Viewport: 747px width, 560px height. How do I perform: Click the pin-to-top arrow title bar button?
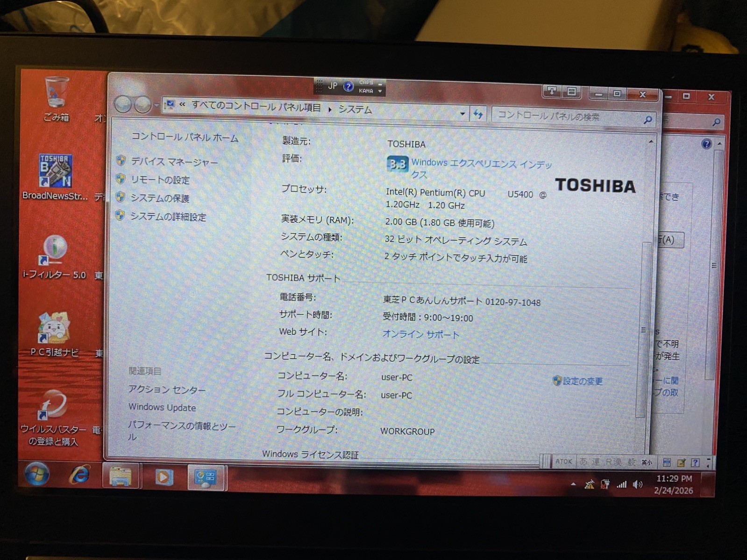552,91
